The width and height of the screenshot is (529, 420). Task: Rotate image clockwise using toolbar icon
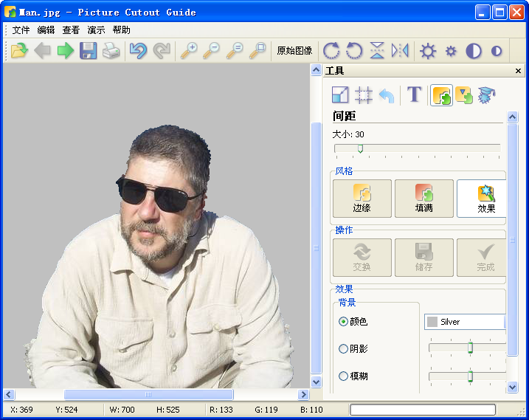331,51
